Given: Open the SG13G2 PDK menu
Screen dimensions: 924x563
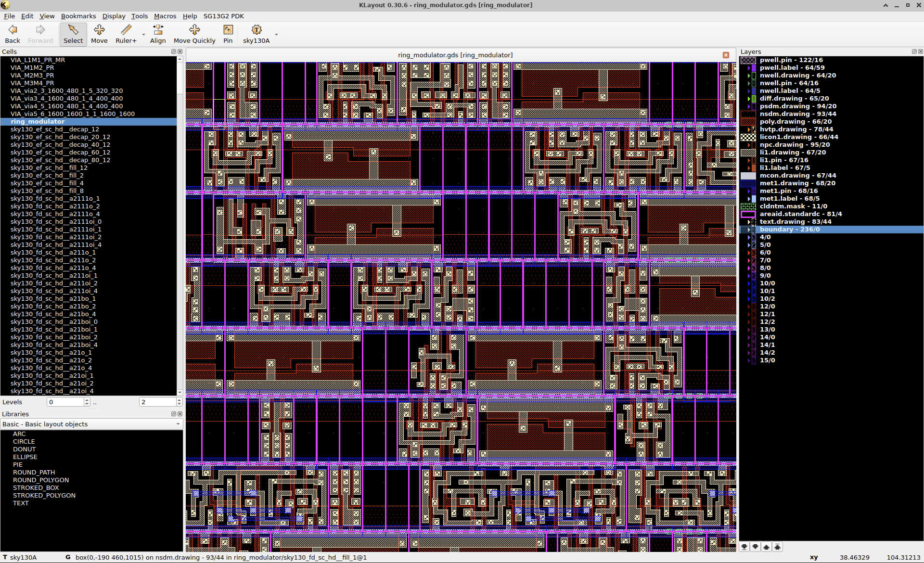Looking at the screenshot, I should click(x=223, y=16).
